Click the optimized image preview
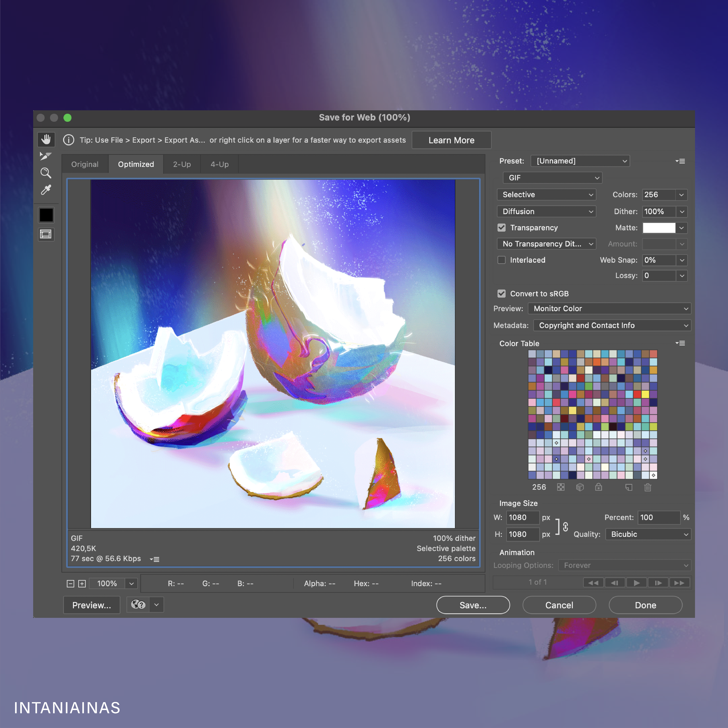728x728 pixels. point(273,354)
